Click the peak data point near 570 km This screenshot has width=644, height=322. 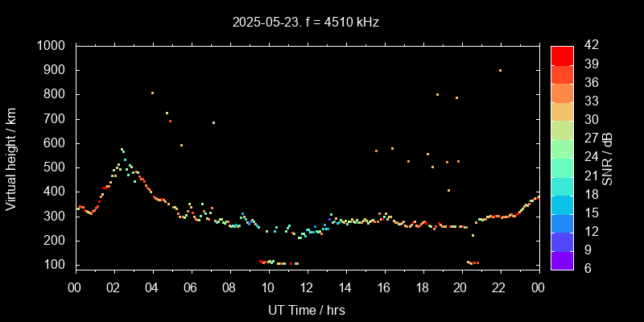(122, 149)
